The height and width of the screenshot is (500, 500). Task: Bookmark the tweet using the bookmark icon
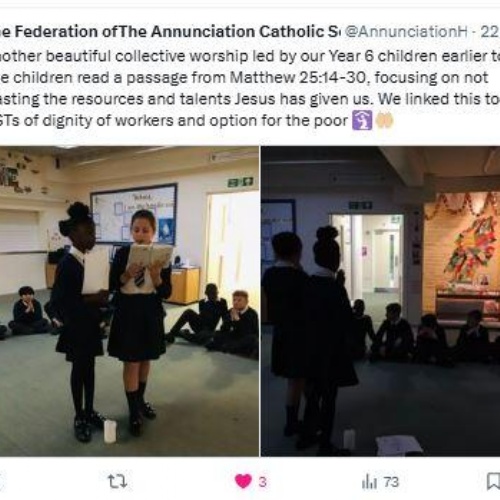pyautogui.click(x=493, y=482)
